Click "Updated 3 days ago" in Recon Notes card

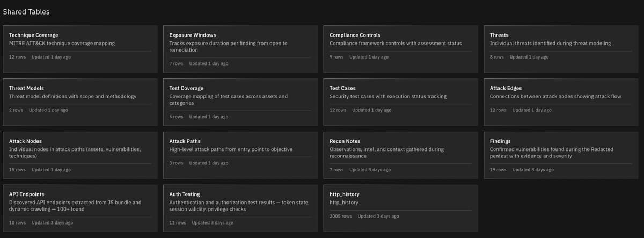pyautogui.click(x=370, y=170)
